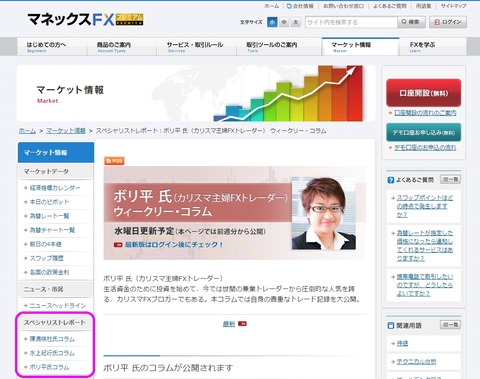Open 為替レート一覧 in sidebar
The image size is (480, 379).
[x=49, y=216]
